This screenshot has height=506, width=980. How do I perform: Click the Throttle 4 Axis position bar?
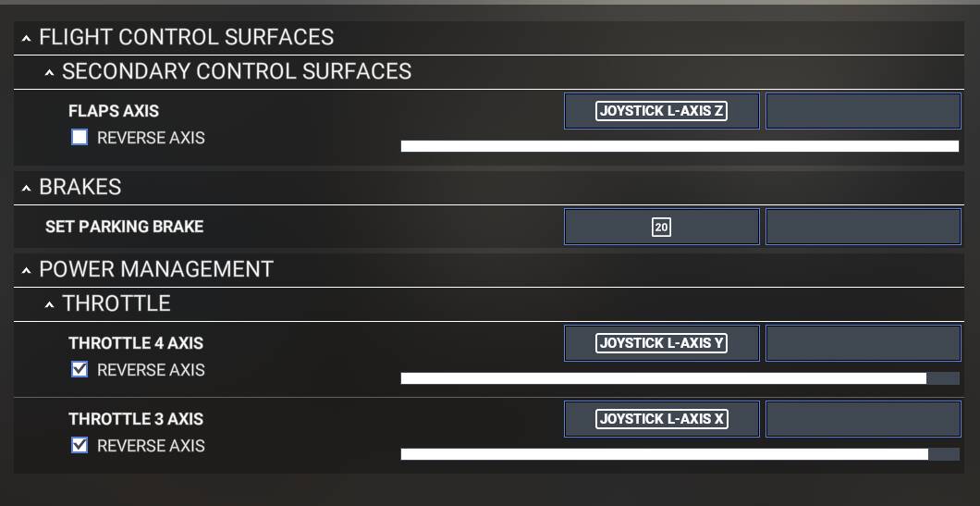point(680,378)
